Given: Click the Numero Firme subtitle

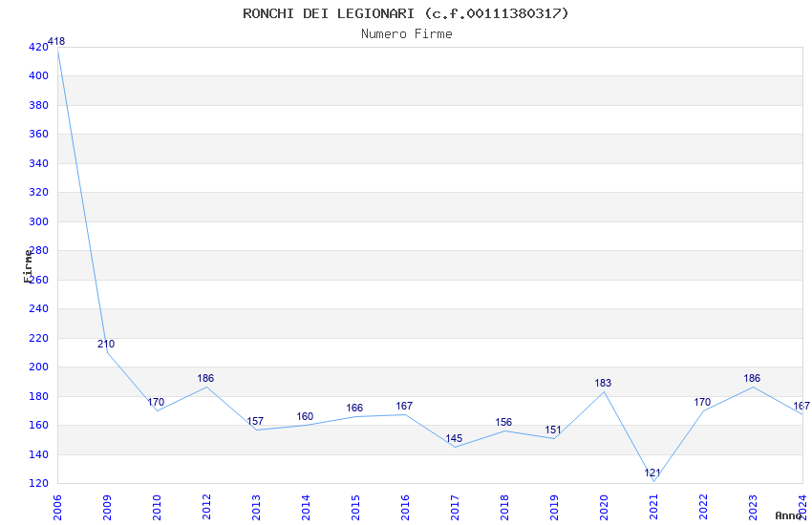Looking at the screenshot, I should click(407, 34).
